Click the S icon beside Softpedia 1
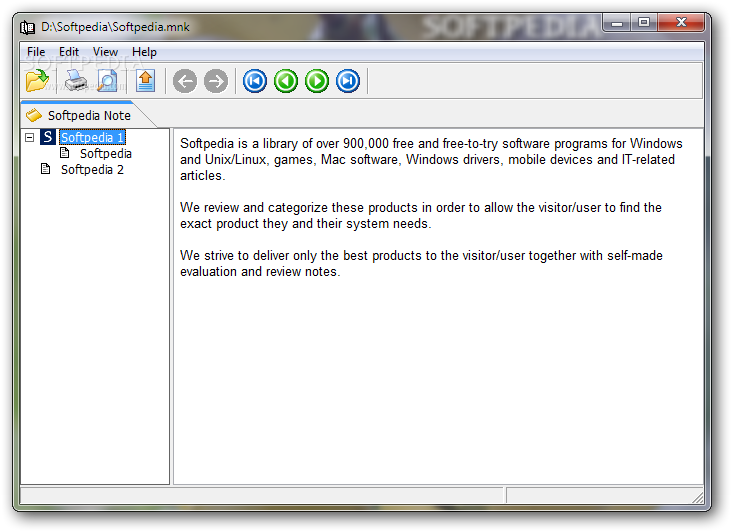The image size is (732, 532). pos(48,137)
